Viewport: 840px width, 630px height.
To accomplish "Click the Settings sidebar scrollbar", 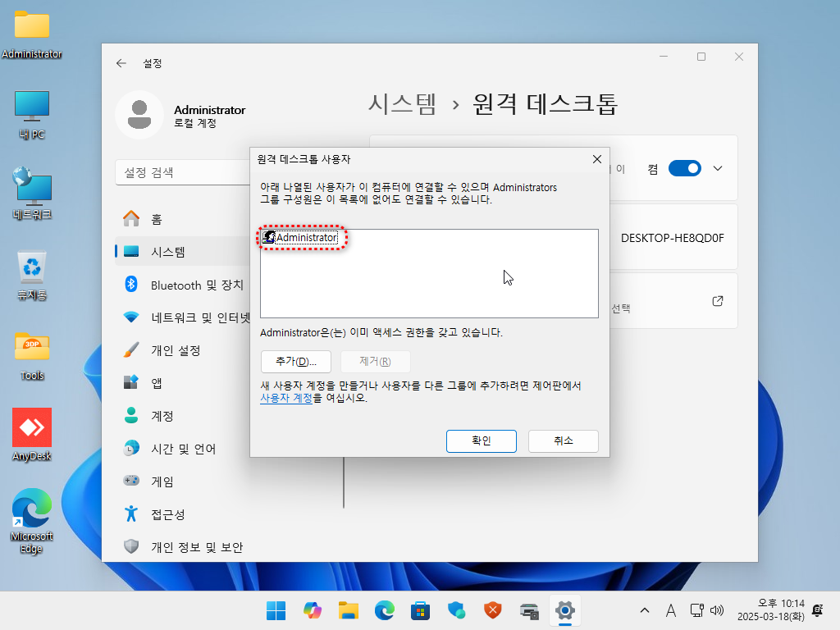I will (344, 482).
